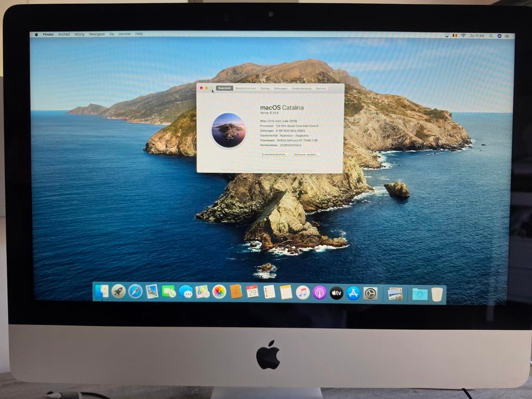Launch the Podcasts app
532x399 pixels.
tap(318, 292)
